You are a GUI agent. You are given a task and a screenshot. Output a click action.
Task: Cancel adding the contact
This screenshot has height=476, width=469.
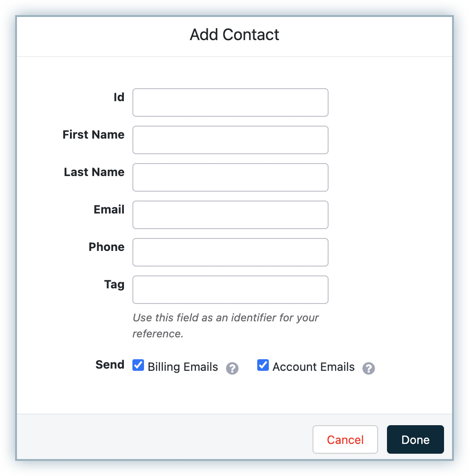(345, 439)
